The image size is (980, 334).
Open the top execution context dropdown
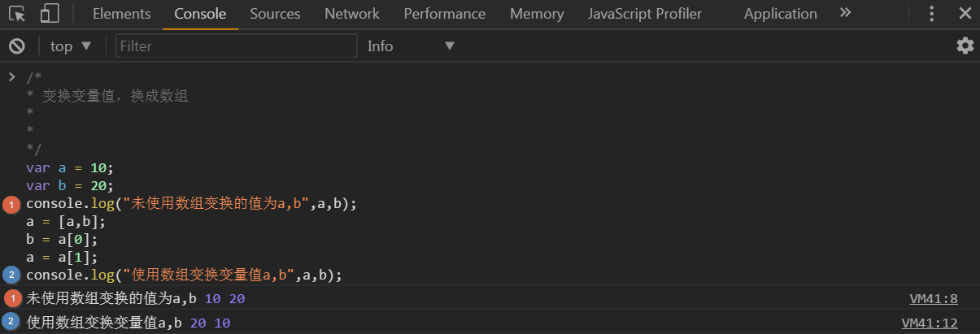71,46
